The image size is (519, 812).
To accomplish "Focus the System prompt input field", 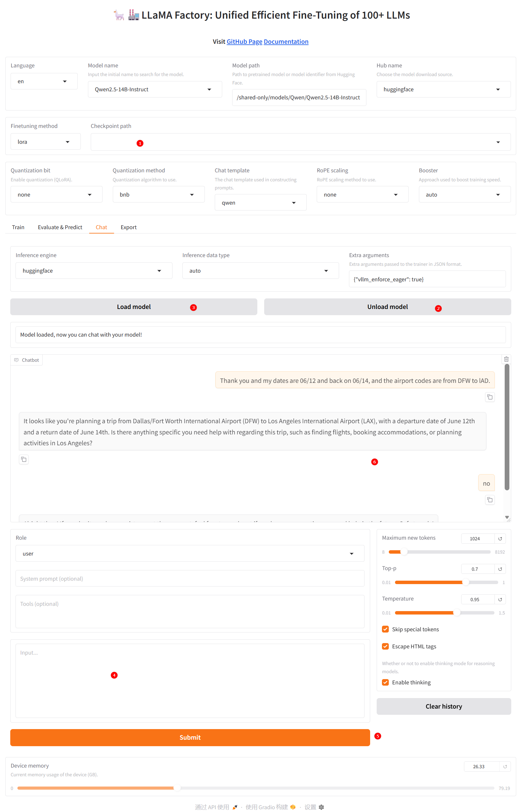I will pyautogui.click(x=190, y=579).
